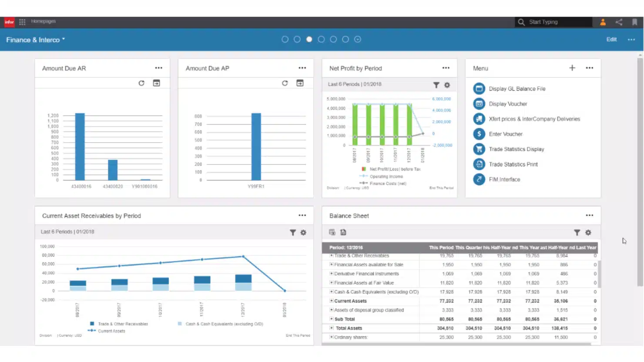Open the Balance Sheet options menu
The height and width of the screenshot is (362, 644).
590,215
